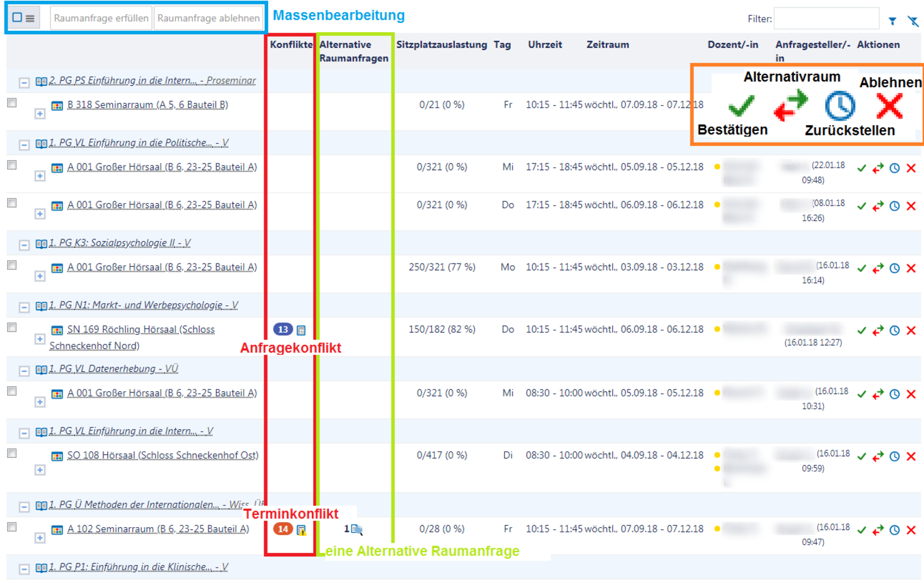Postpone the Thursday 17:15 A 001 request
The height and width of the screenshot is (583, 924).
click(894, 206)
